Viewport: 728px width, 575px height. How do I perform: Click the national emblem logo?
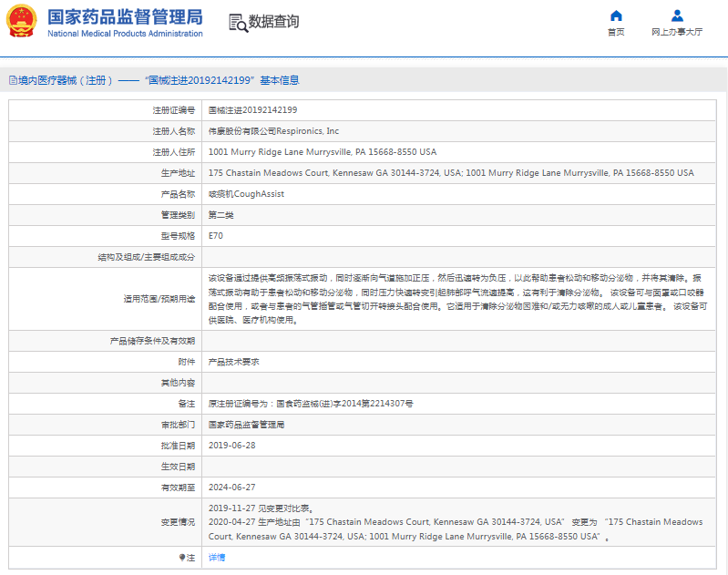click(x=21, y=21)
